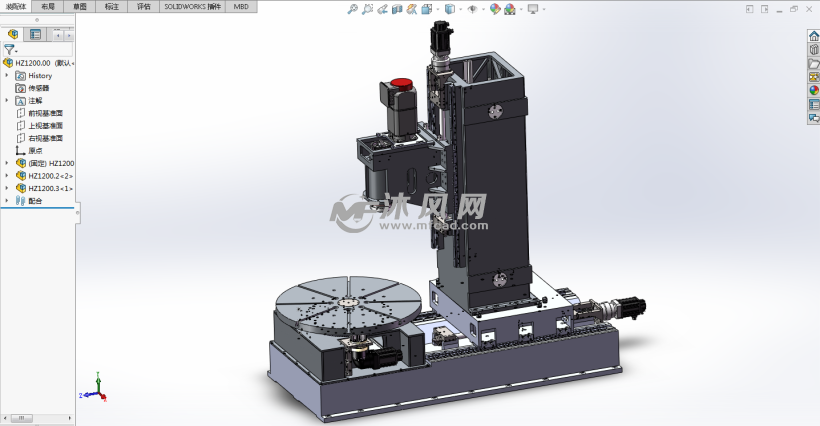
Task: Click the tree scrollbar right arrow
Action: (70, 418)
